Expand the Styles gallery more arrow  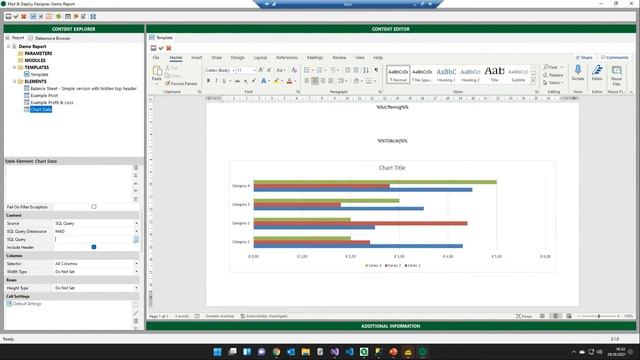pos(533,81)
